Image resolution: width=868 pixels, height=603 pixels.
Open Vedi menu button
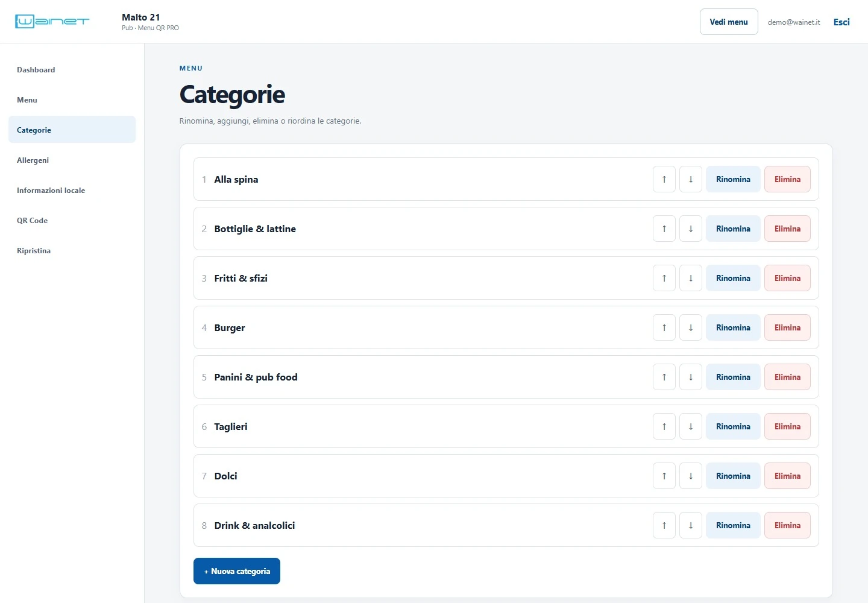click(729, 22)
